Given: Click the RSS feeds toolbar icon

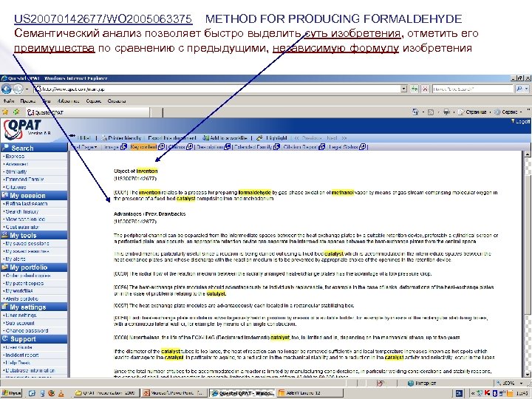Looking at the screenshot, I should (431, 112).
